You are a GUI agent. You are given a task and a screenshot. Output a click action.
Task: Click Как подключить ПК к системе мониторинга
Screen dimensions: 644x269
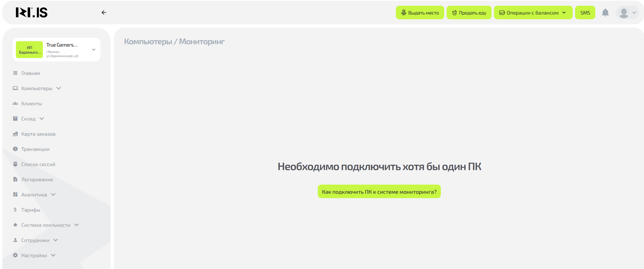click(379, 192)
